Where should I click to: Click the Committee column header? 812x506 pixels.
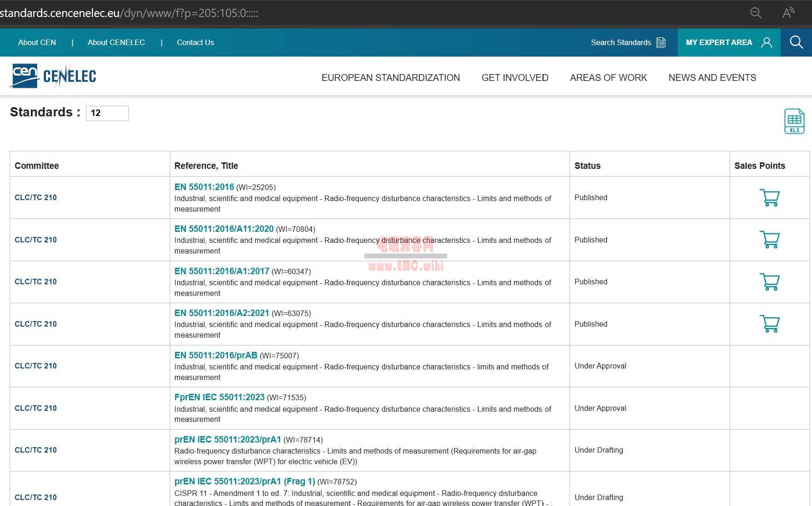37,166
